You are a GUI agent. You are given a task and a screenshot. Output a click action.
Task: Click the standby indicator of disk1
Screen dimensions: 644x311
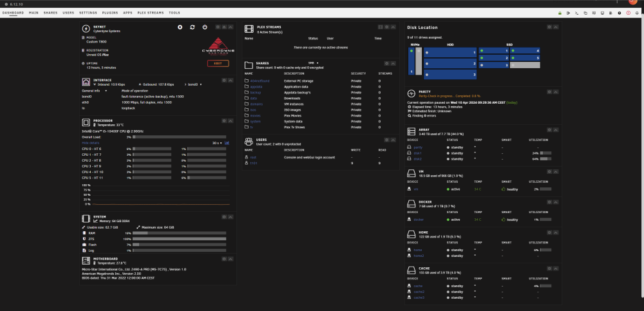coord(448,153)
